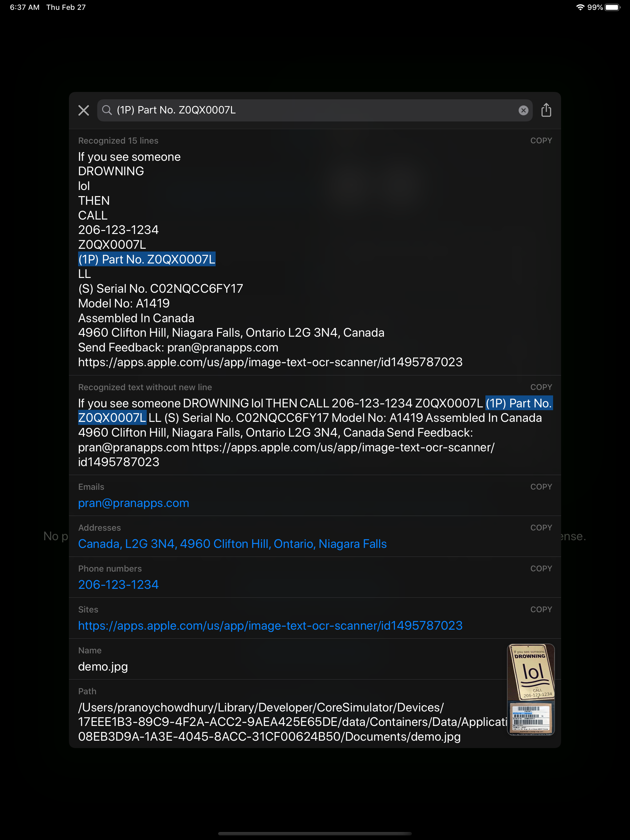Viewport: 630px width, 840px height.
Task: Open the Niagara Falls address link
Action: point(232,543)
